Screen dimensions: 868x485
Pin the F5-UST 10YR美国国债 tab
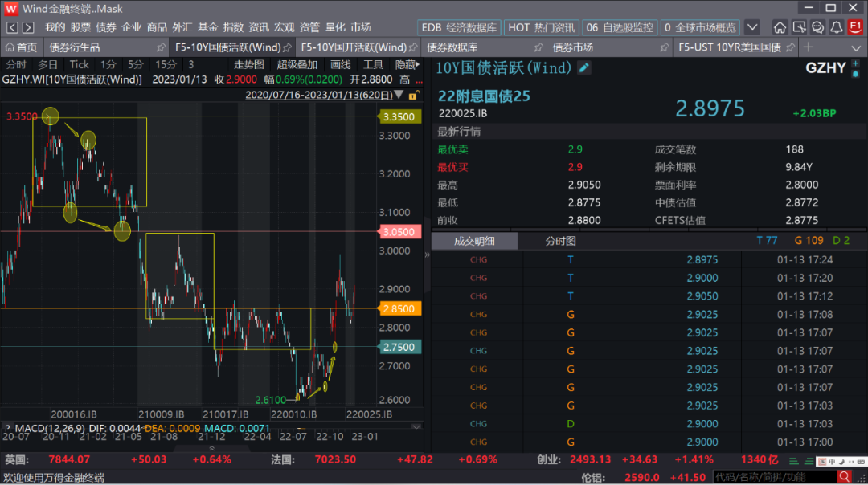tap(790, 47)
